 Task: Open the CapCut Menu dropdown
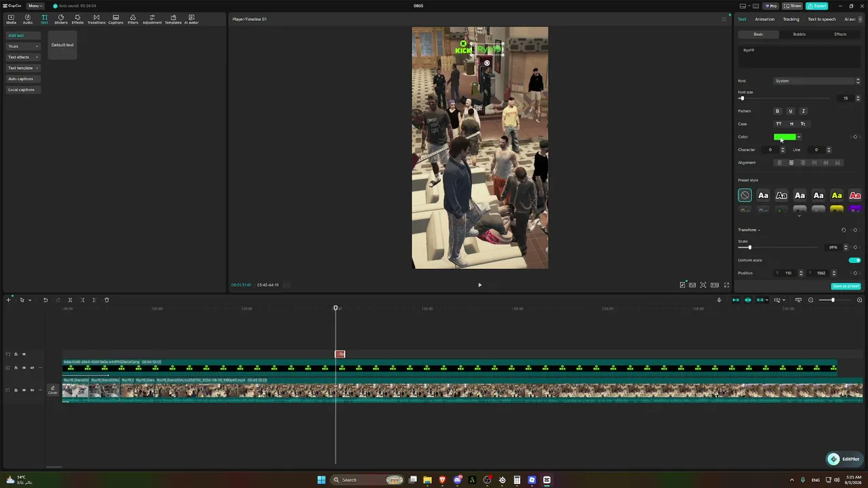pos(34,6)
